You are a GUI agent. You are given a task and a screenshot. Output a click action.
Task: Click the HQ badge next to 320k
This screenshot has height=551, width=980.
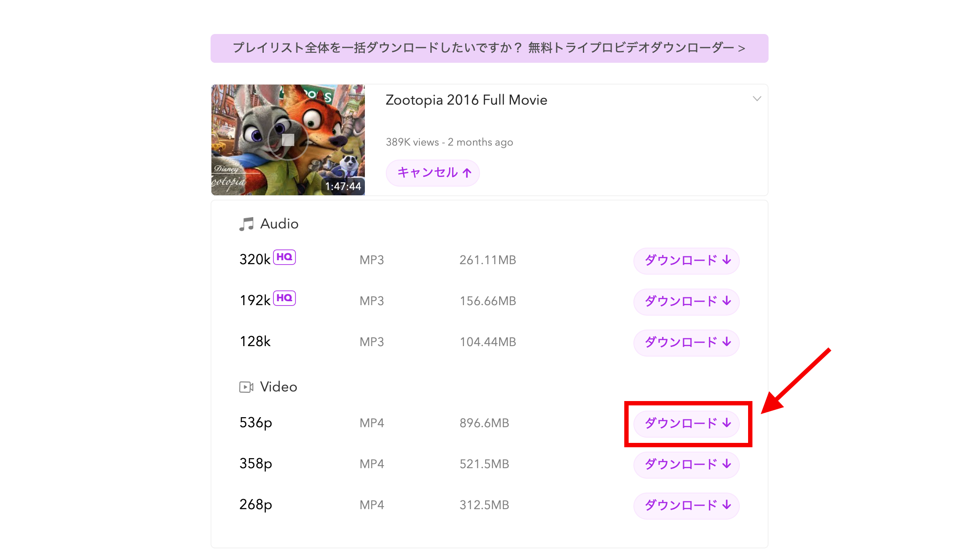point(285,257)
